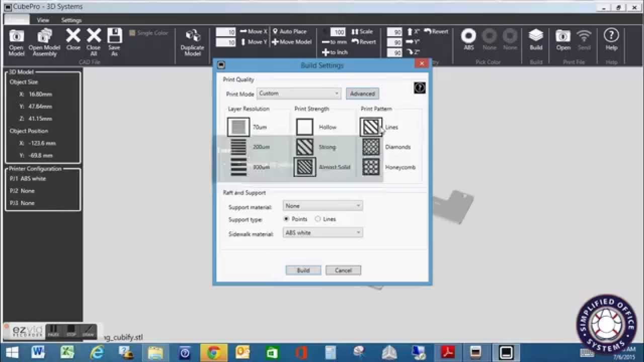Click the Scale tool
Screen dimensions: 644x362
click(x=363, y=31)
